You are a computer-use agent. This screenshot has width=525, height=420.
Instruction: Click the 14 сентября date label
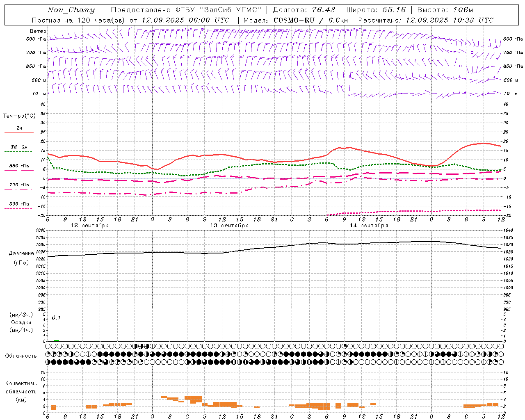(369, 226)
